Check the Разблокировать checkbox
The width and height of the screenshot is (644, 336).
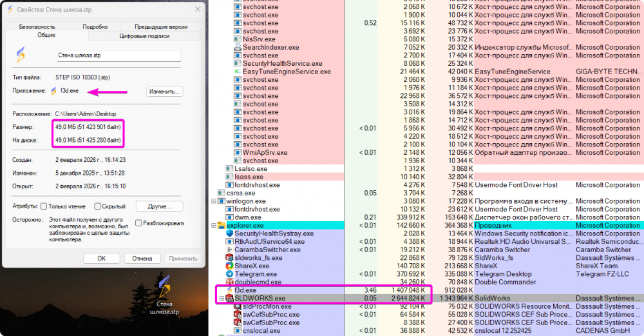pos(139,224)
